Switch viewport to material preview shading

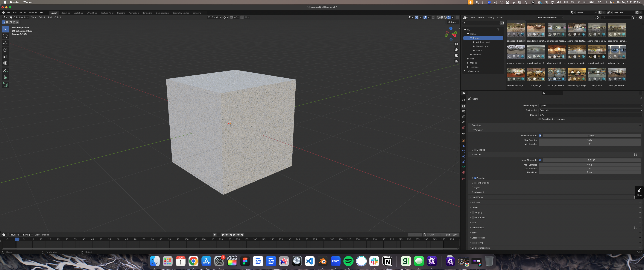[445, 17]
